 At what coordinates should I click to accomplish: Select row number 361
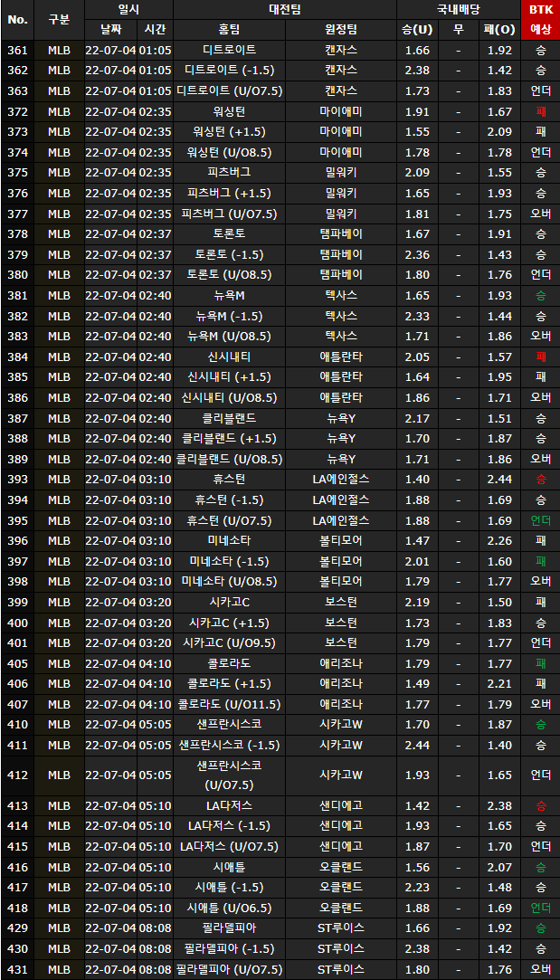point(17,50)
